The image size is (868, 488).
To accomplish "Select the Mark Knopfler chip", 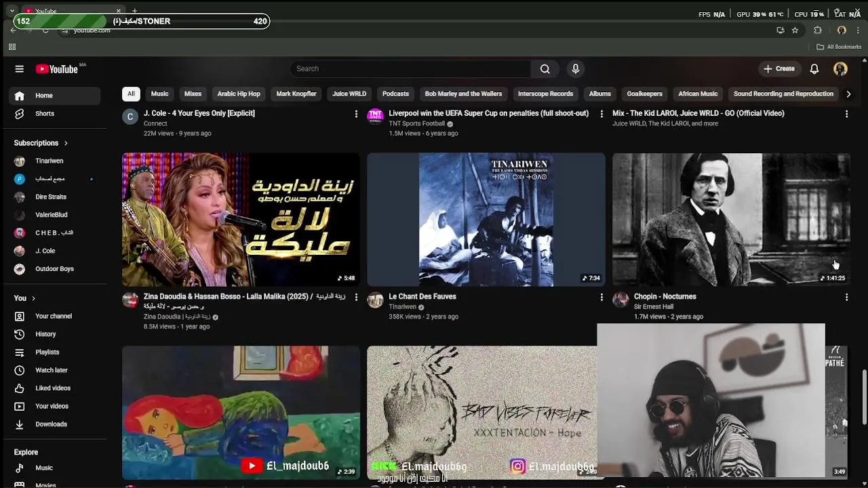I will pyautogui.click(x=296, y=94).
